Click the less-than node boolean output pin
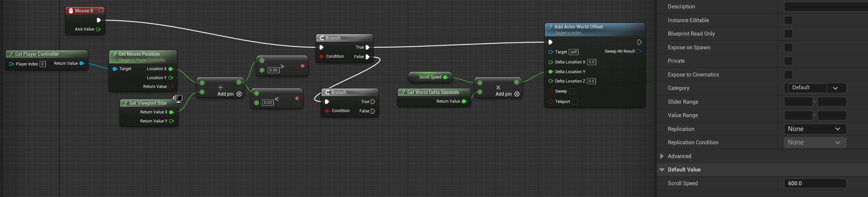Viewport: 868px width, 197px height. click(297, 99)
